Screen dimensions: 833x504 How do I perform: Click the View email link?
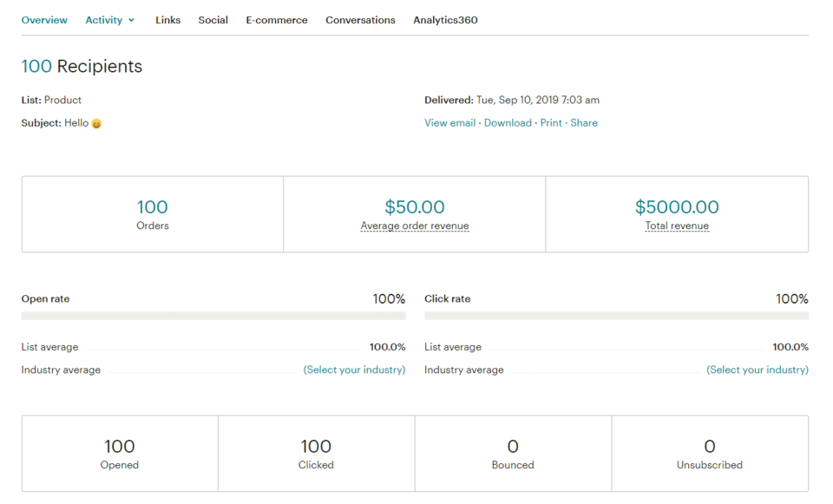pyautogui.click(x=449, y=123)
